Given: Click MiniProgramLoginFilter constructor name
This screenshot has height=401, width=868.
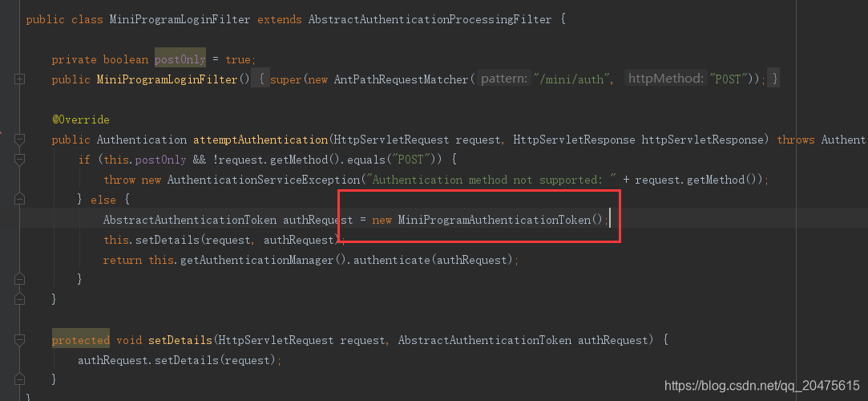Looking at the screenshot, I should pos(168,79).
